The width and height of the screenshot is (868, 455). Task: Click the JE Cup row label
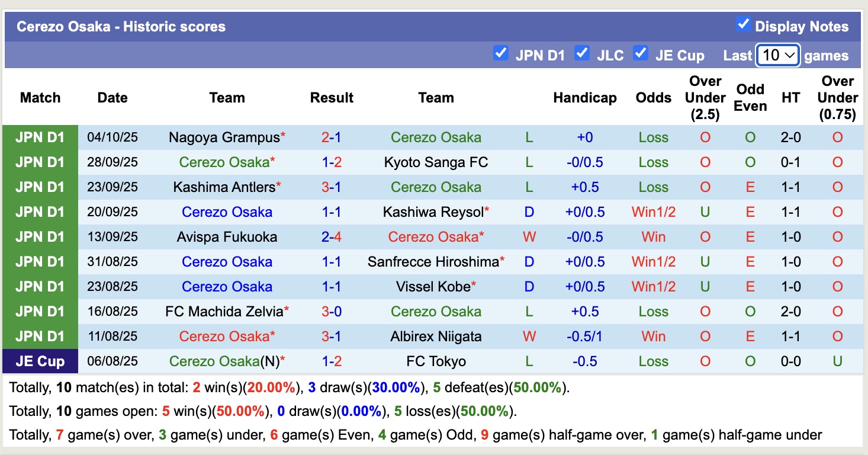point(40,361)
